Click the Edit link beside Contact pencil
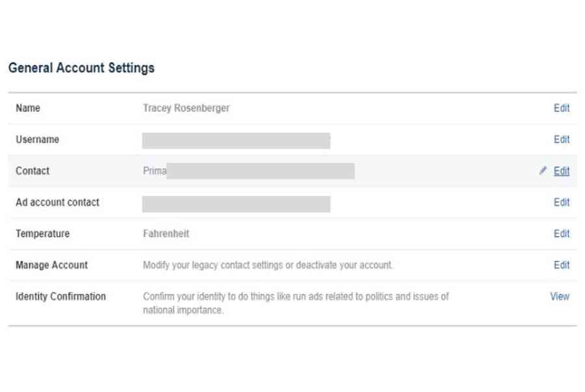This screenshot has height=392, width=585. (x=562, y=171)
